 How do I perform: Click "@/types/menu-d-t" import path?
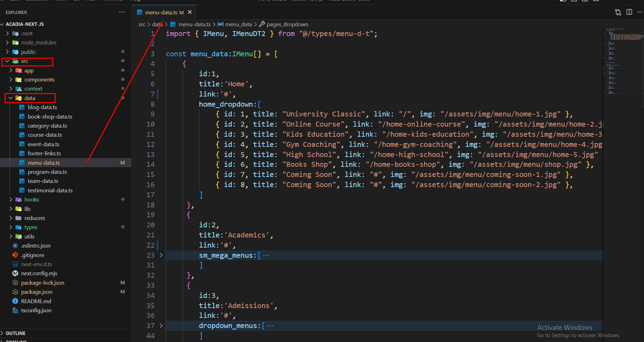point(336,34)
